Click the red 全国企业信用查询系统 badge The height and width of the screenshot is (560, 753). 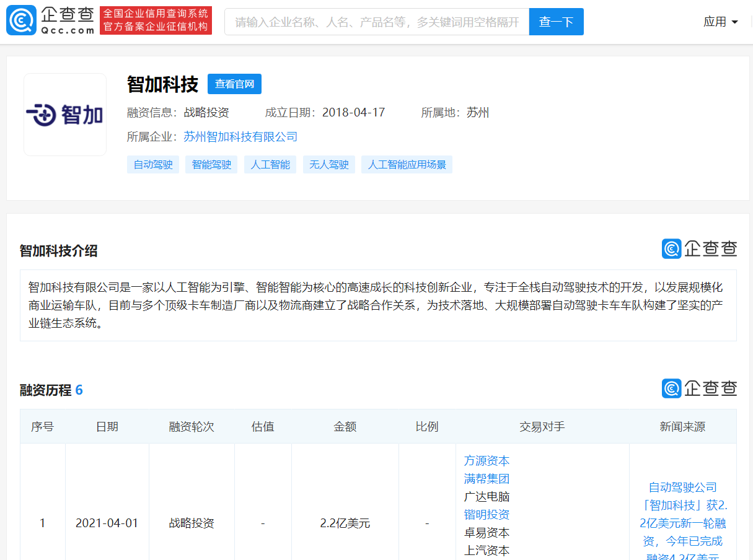click(156, 19)
